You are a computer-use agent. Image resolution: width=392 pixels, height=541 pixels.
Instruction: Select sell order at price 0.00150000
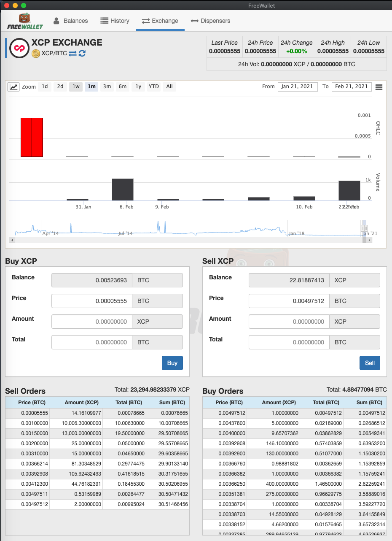[x=97, y=433]
